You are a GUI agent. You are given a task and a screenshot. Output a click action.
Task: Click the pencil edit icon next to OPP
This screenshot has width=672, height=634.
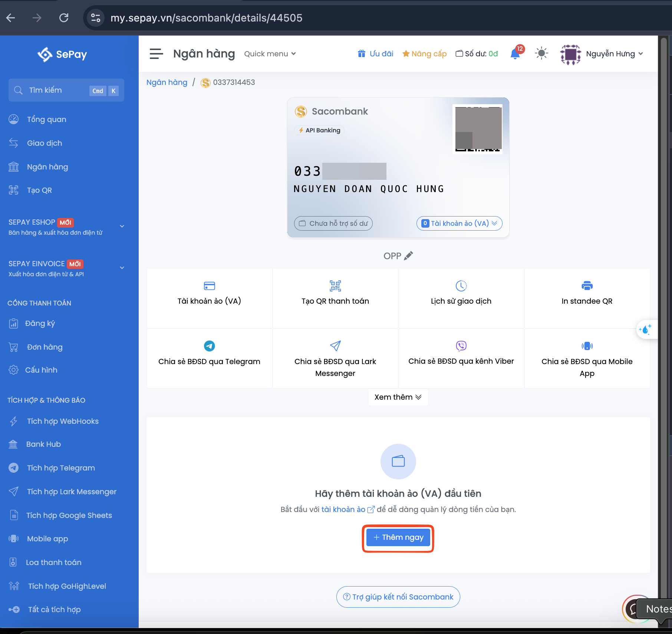[408, 256]
